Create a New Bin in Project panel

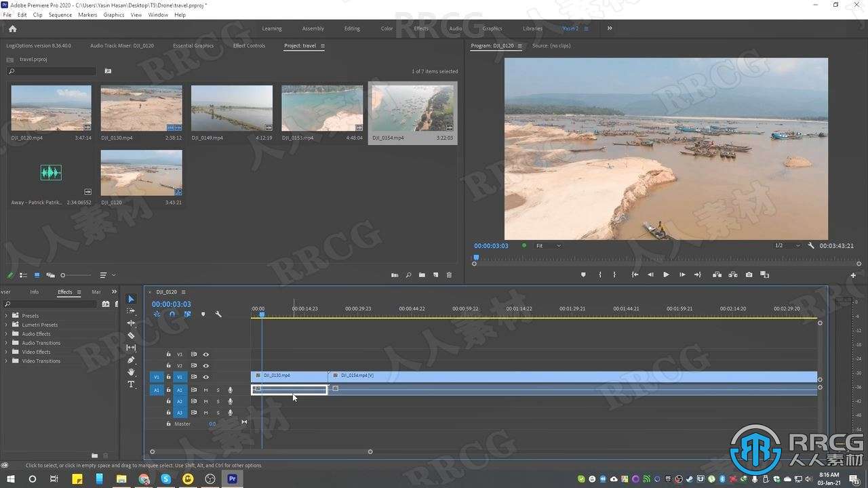point(422,275)
